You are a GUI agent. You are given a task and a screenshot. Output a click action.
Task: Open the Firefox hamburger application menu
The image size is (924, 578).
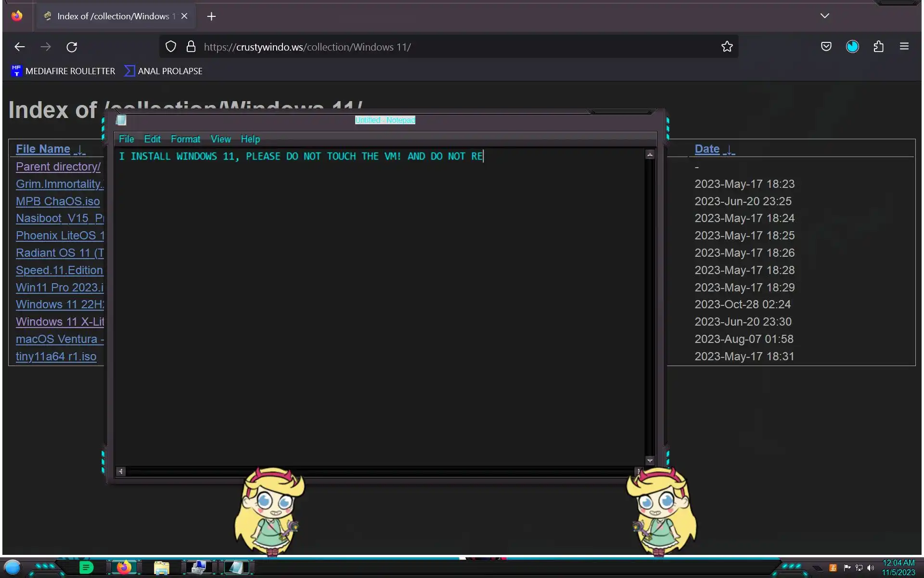click(904, 47)
